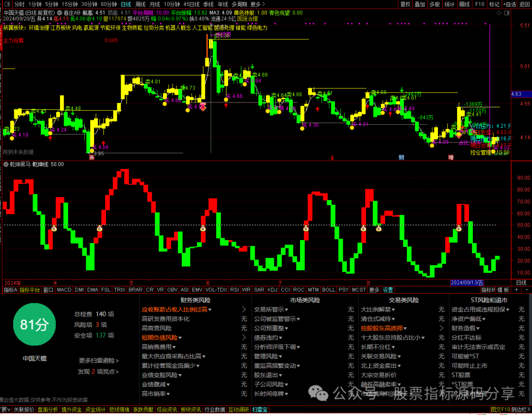
Task: Select 45日线 period
Action: point(192,4)
